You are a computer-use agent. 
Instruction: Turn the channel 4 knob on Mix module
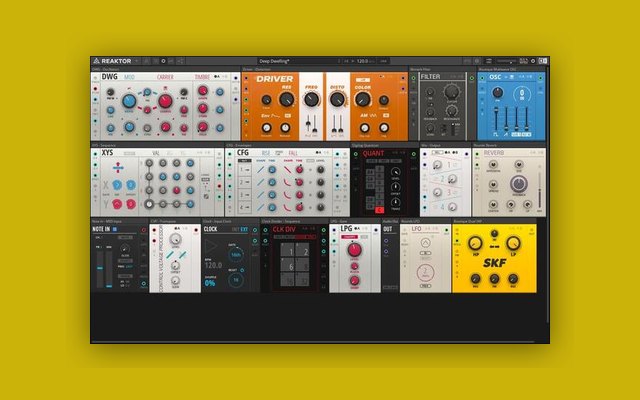coord(452,207)
